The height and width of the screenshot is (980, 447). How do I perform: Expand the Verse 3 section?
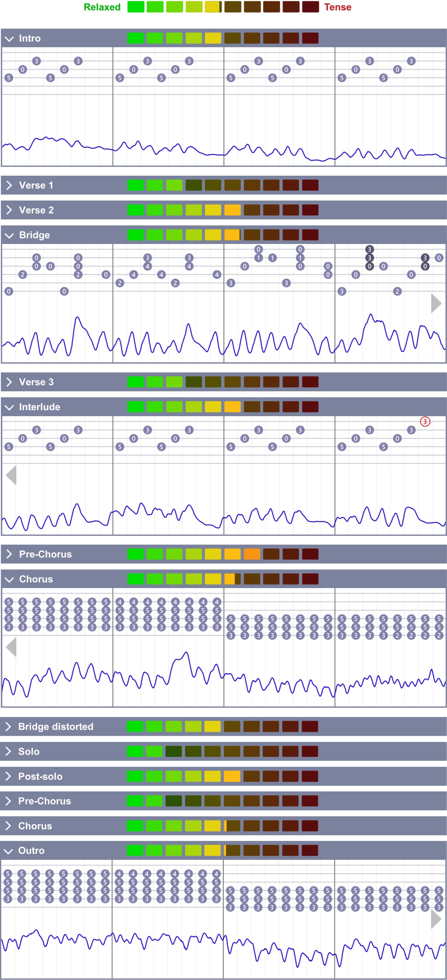click(9, 382)
